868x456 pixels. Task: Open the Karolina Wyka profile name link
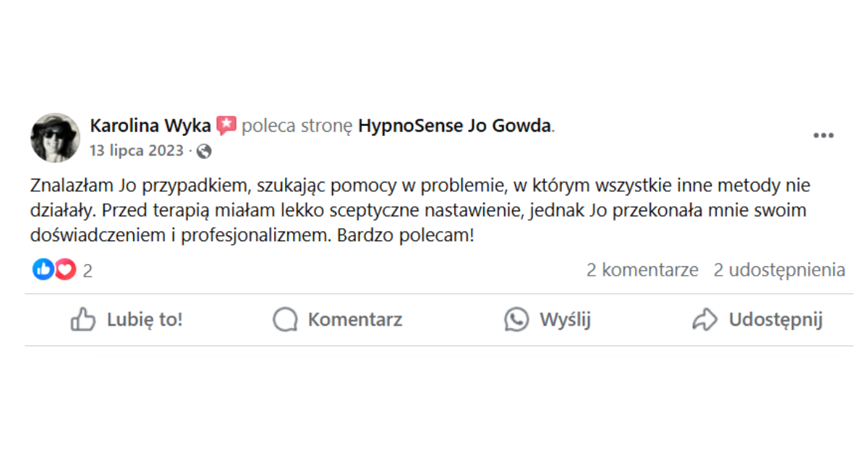tap(150, 126)
